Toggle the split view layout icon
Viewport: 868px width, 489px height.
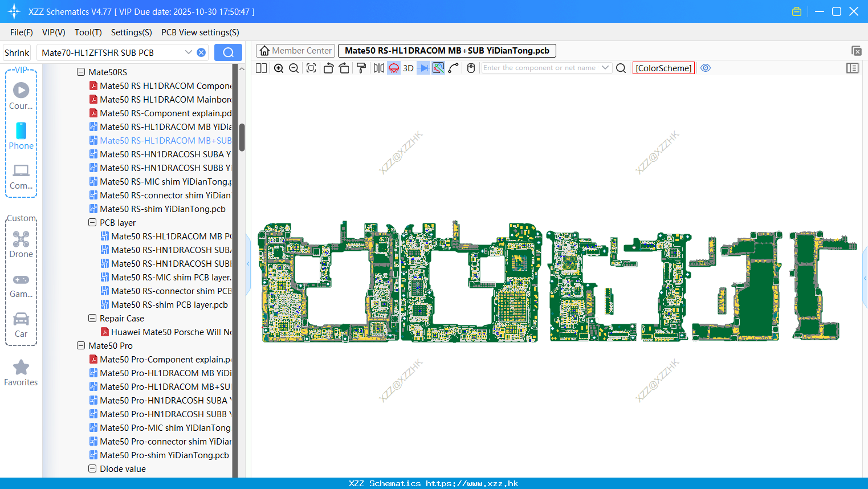(x=261, y=68)
